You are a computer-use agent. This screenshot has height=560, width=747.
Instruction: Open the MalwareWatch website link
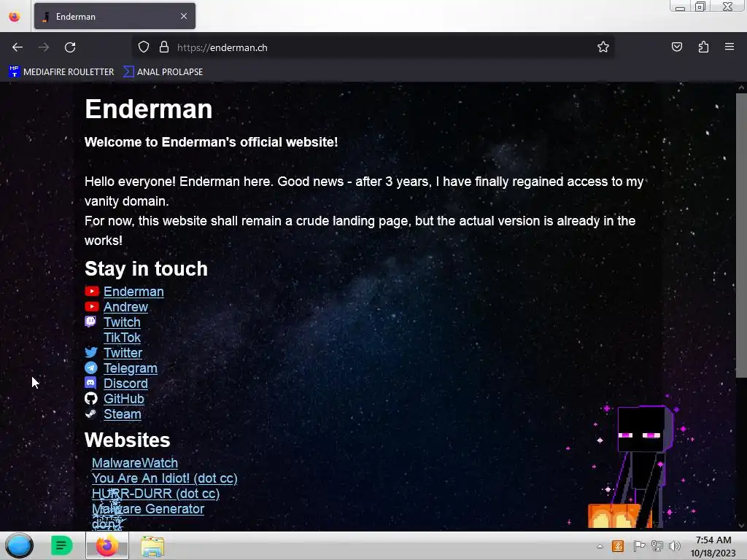pyautogui.click(x=135, y=463)
